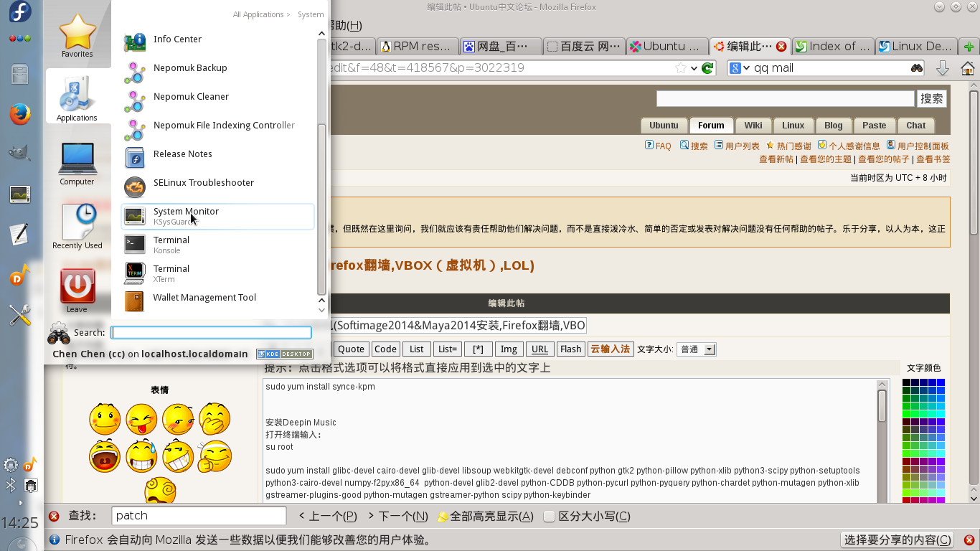
Task: Open the Wiki navigation tab
Action: [x=753, y=125]
